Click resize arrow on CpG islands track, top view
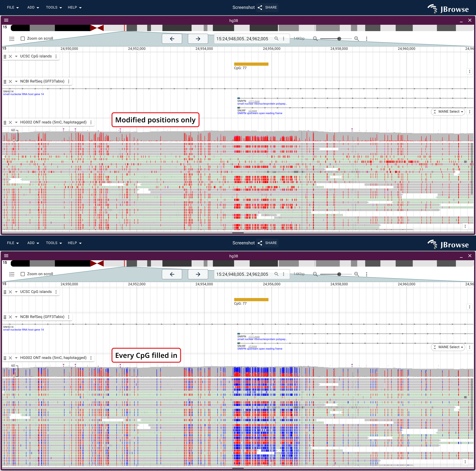Screen dimensions: 476x471 [x=470, y=71]
